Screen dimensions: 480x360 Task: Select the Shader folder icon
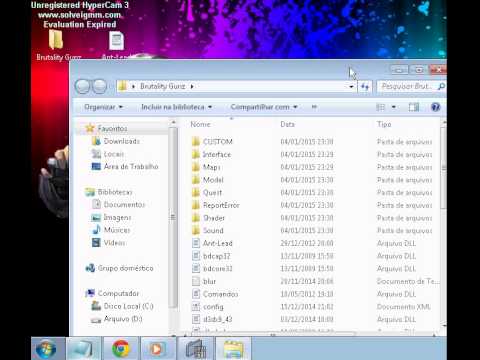[196, 218]
